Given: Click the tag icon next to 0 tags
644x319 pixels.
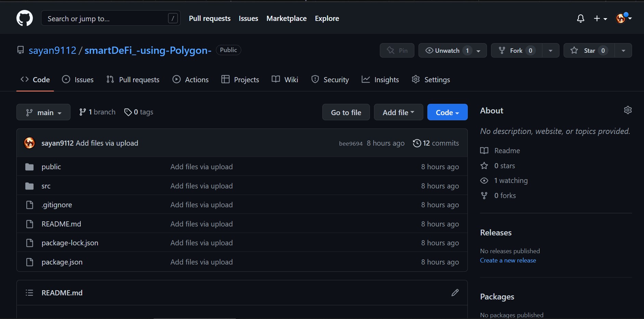Looking at the screenshot, I should point(128,112).
